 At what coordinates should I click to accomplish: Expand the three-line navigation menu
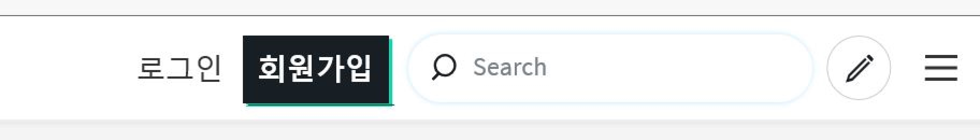[x=941, y=68]
